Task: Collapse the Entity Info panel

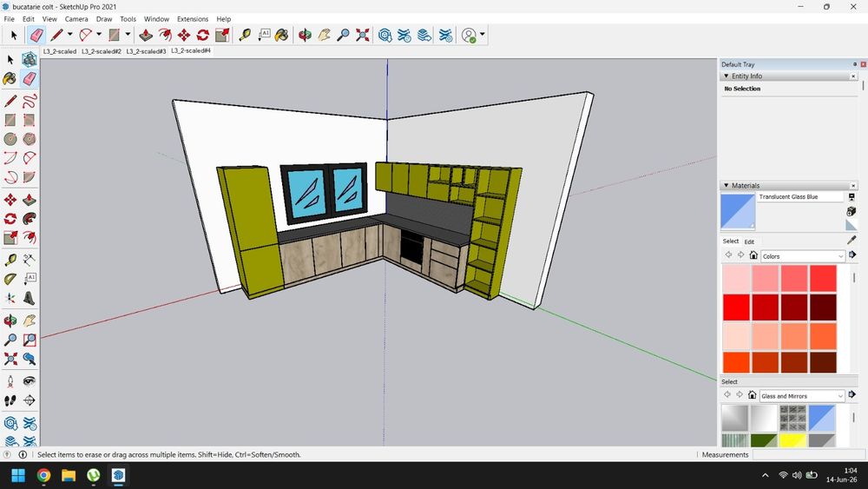Action: (x=727, y=76)
